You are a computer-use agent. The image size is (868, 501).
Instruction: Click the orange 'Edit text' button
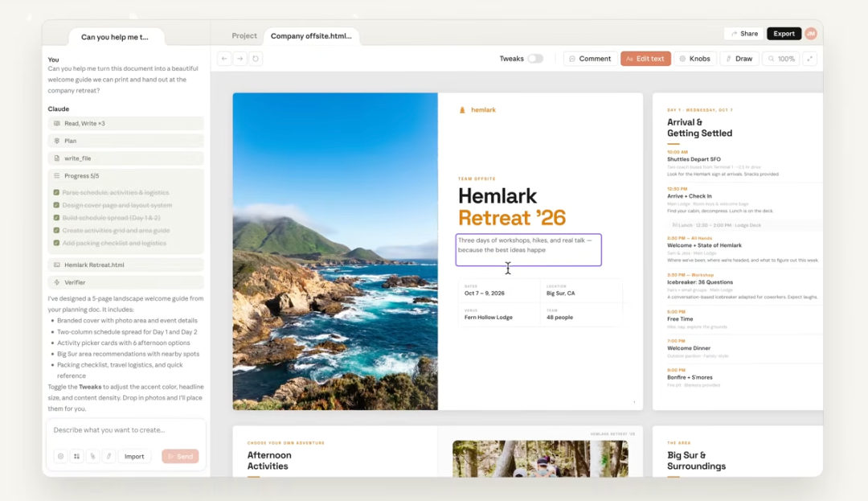point(645,59)
